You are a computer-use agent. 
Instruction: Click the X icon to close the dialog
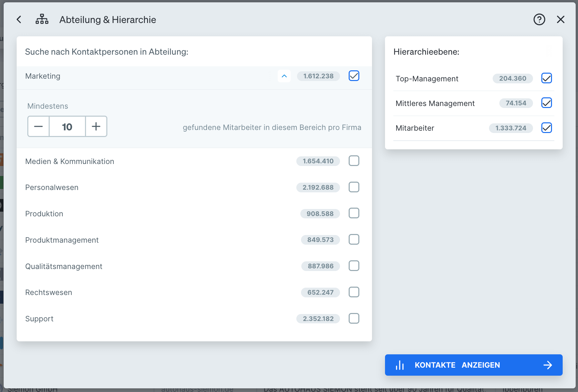point(561,20)
